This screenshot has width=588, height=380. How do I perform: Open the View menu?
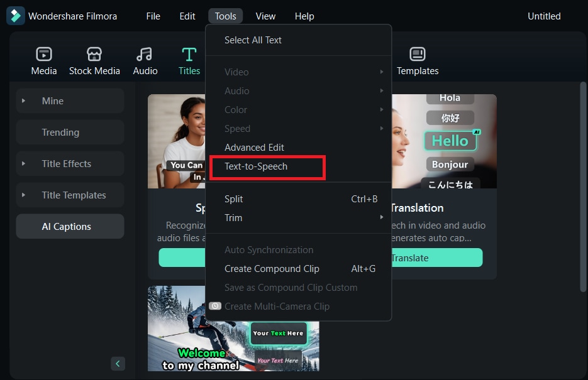point(265,16)
